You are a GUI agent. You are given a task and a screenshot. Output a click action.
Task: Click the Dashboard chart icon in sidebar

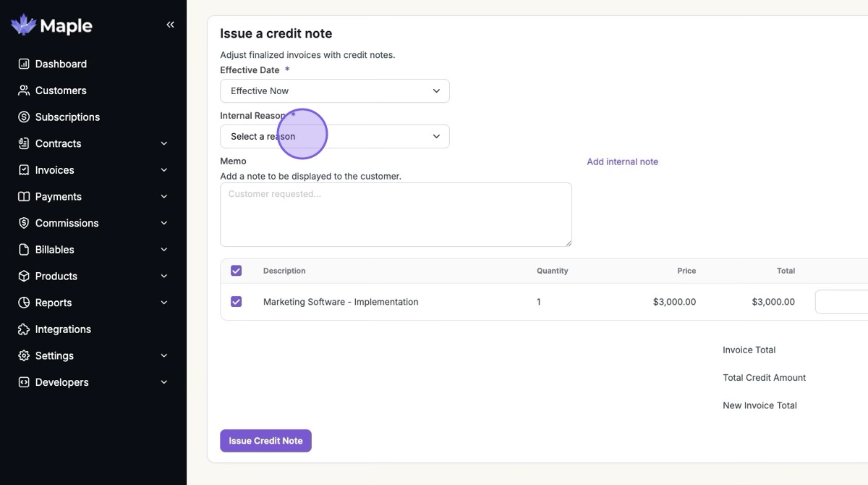pyautogui.click(x=24, y=64)
